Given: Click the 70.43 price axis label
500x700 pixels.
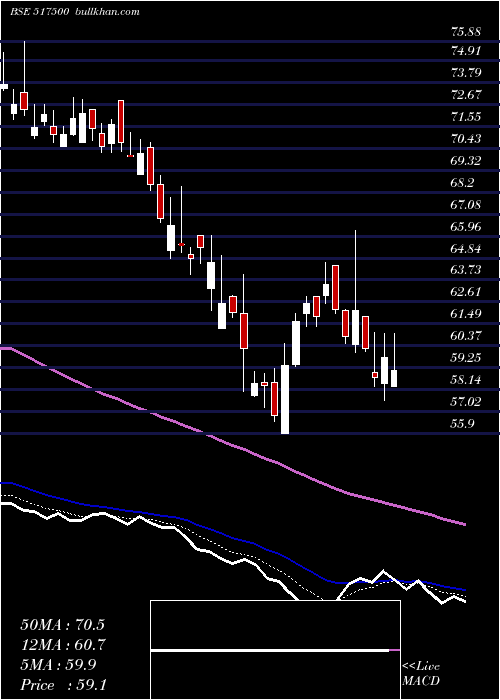Looking at the screenshot, I should 466,138.
